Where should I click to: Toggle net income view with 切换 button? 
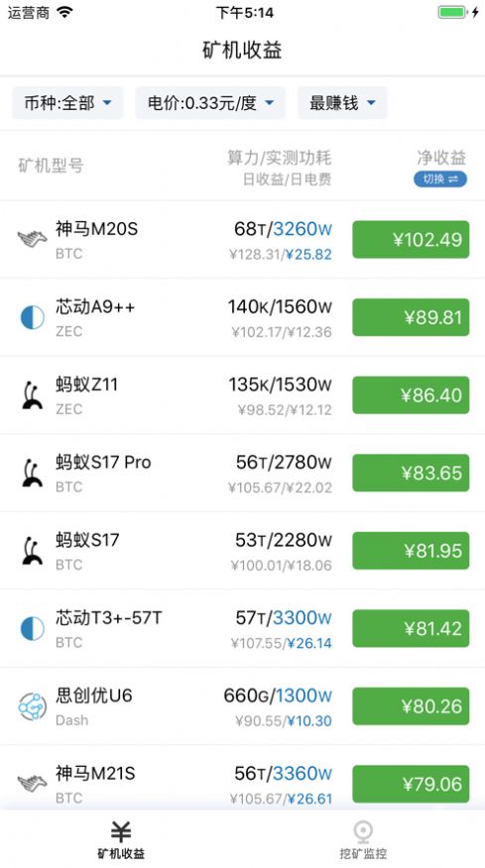point(440,179)
